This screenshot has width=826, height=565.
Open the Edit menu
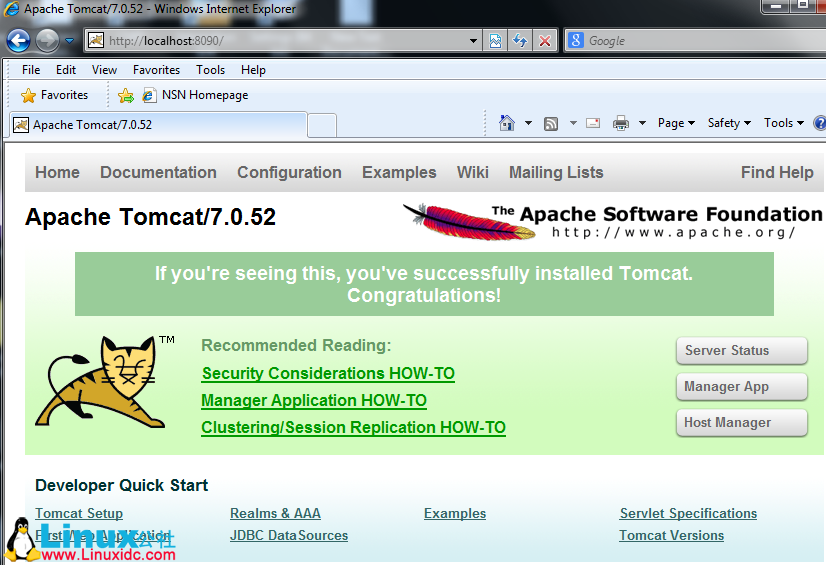click(x=66, y=70)
